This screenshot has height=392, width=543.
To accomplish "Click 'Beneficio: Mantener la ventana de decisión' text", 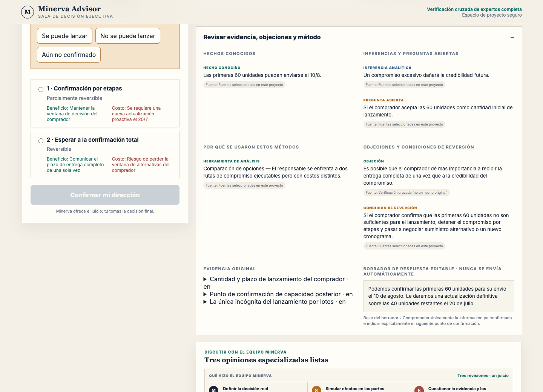I will pos(72,114).
